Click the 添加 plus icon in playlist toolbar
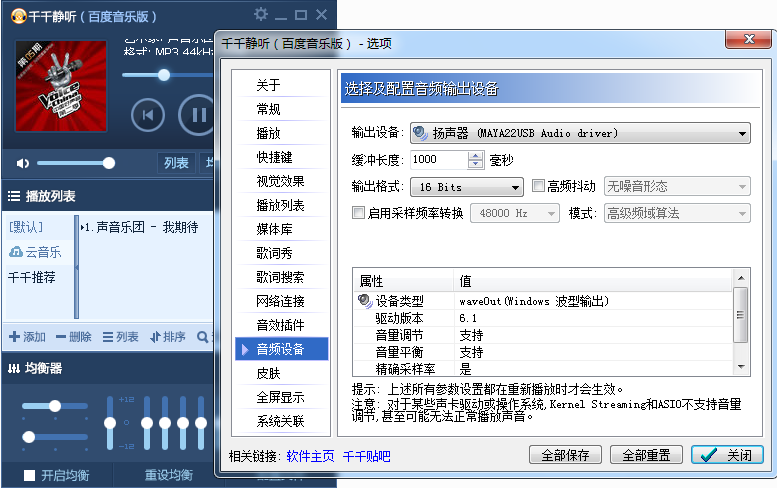 click(14, 337)
